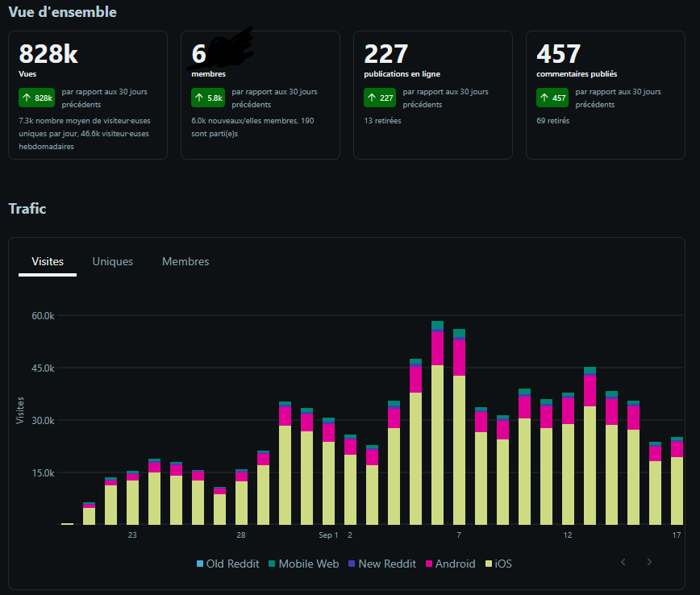
Task: Toggle Android legend swatch
Action: 429,564
